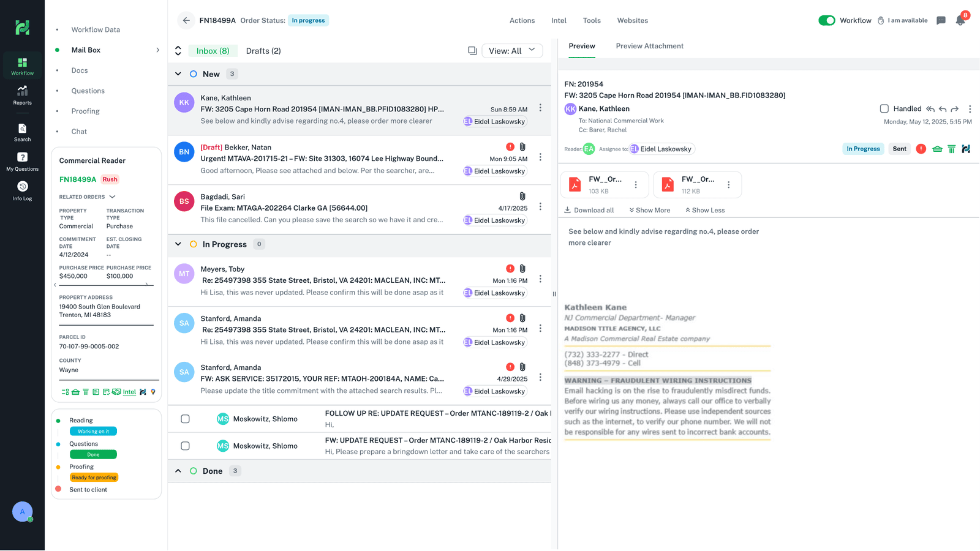Click attachment paperclip on Bagdadi, Sari email
Screen dimensions: 980x551
(x=522, y=197)
